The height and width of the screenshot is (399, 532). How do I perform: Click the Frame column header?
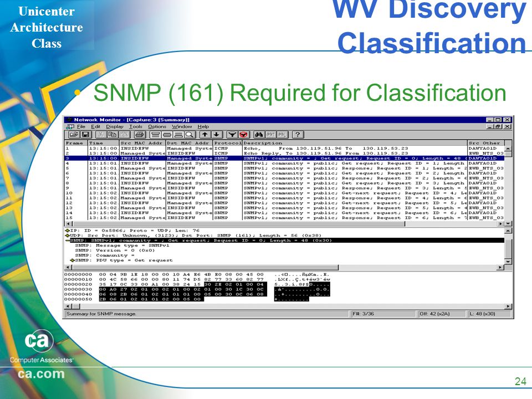tap(76, 143)
